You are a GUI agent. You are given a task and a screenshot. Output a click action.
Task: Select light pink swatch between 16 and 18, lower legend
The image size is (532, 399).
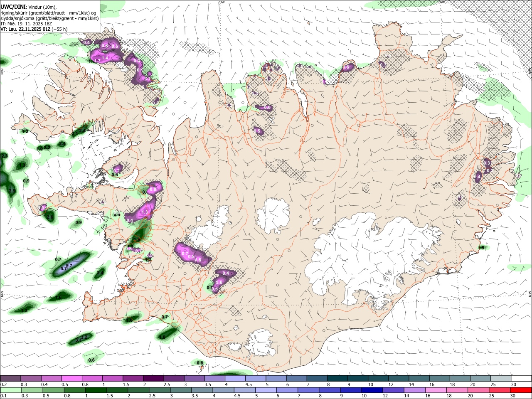[436, 390]
